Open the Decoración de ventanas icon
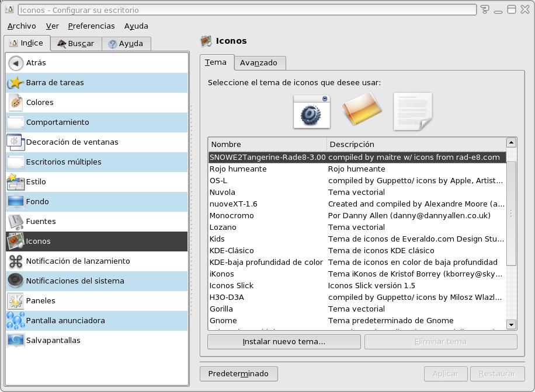The width and height of the screenshot is (535, 392). point(15,142)
